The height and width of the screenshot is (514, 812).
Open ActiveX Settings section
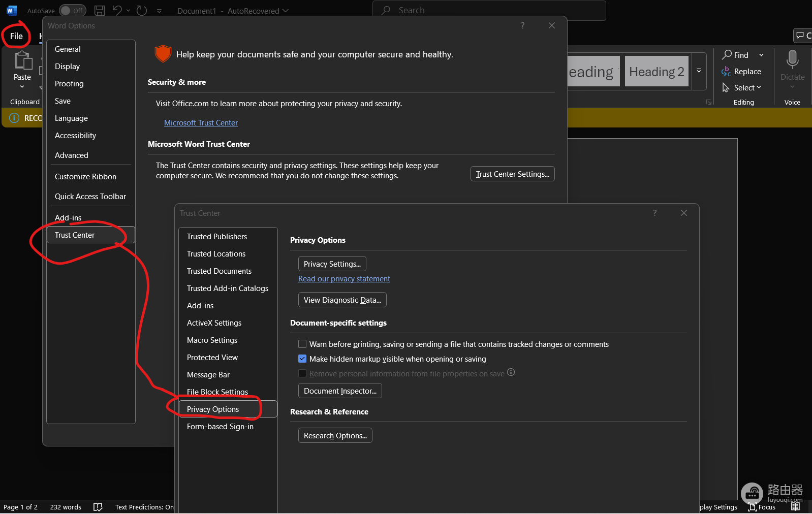point(228,323)
